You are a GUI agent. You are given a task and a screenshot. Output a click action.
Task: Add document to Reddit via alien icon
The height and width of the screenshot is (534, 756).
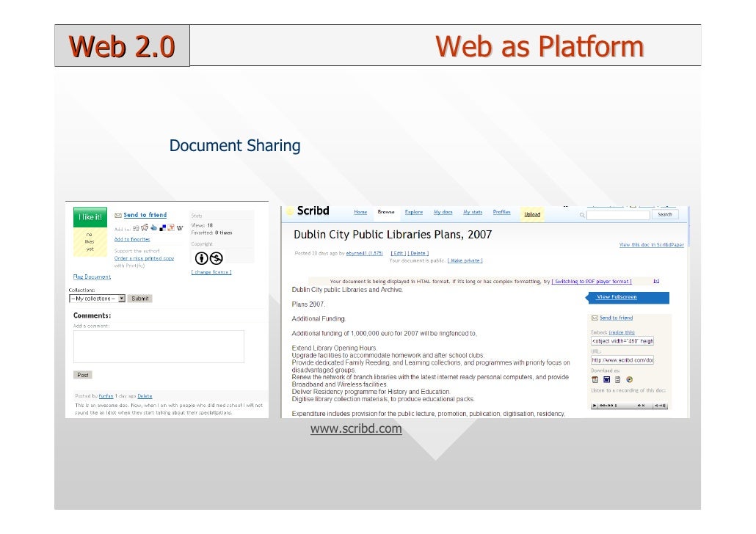click(x=144, y=227)
